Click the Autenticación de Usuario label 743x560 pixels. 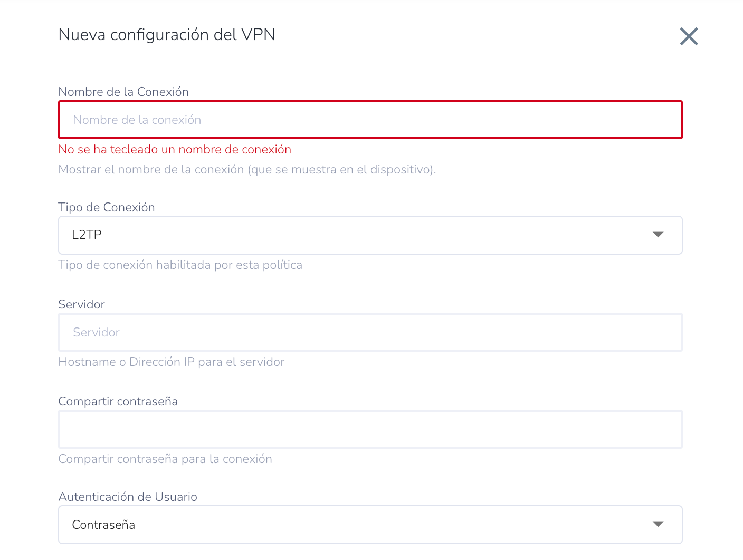128,497
